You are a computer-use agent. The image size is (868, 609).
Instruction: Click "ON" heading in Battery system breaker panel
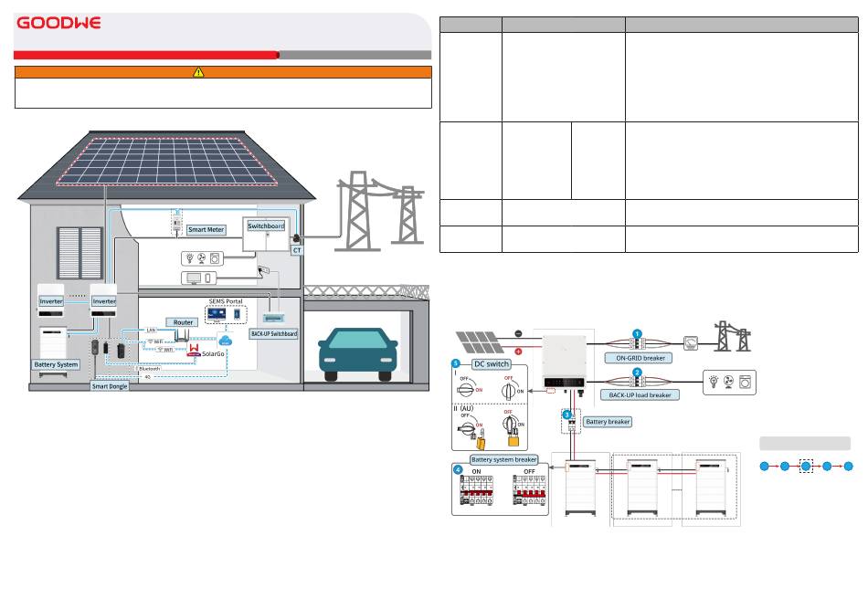point(476,472)
